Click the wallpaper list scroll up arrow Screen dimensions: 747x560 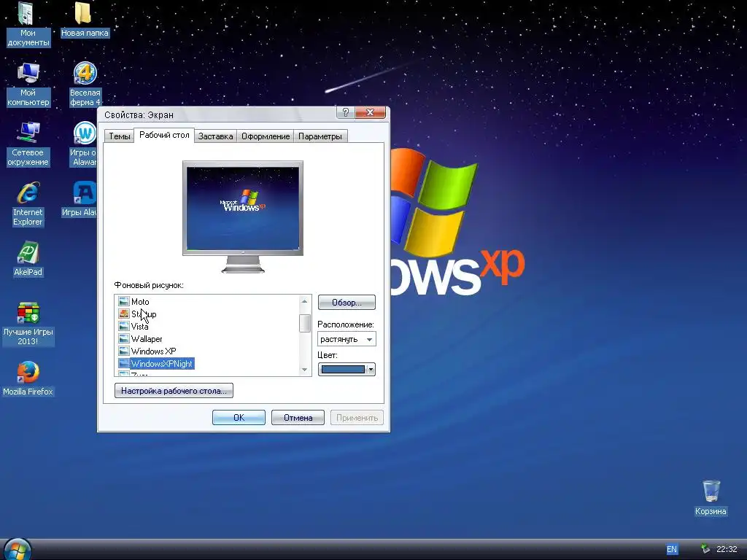tap(305, 301)
